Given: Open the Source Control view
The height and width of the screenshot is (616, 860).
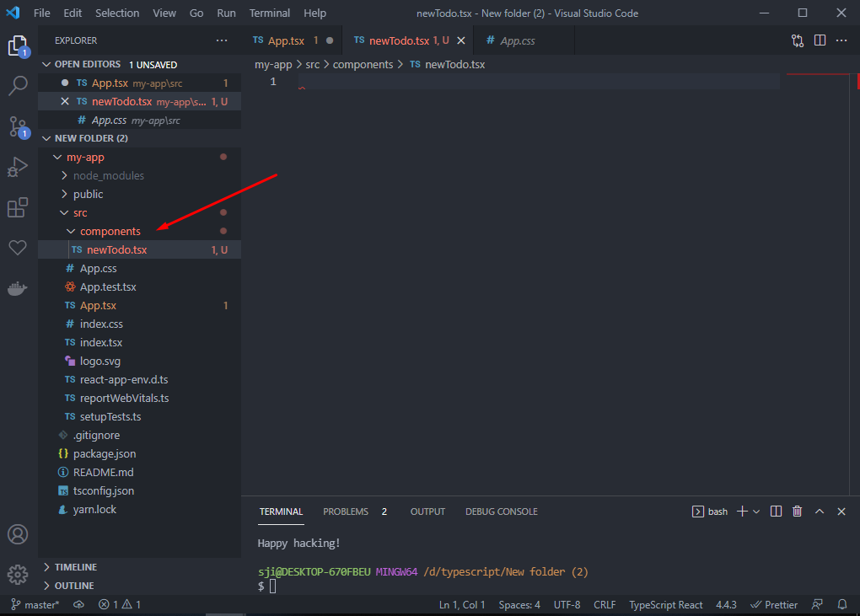Looking at the screenshot, I should (18, 126).
